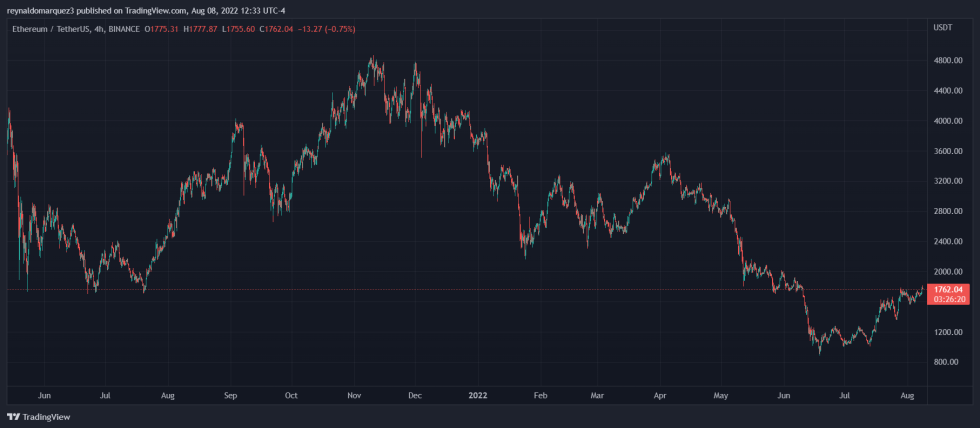980x428 pixels.
Task: Click the 2000.00 price axis label
Action: 948,272
